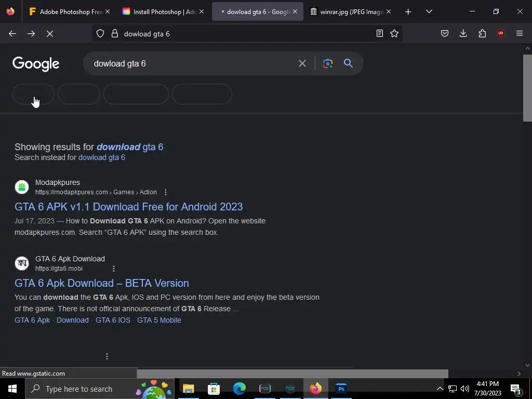Go to the Google home logo
The height and width of the screenshot is (399, 532).
coord(36,64)
